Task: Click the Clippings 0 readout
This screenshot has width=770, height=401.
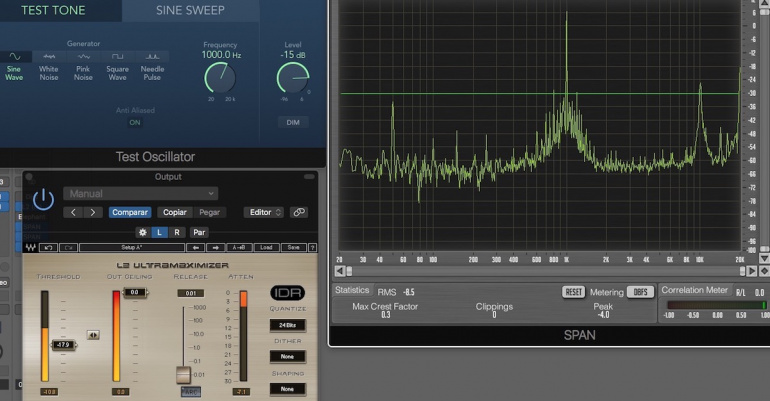Action: 494,310
